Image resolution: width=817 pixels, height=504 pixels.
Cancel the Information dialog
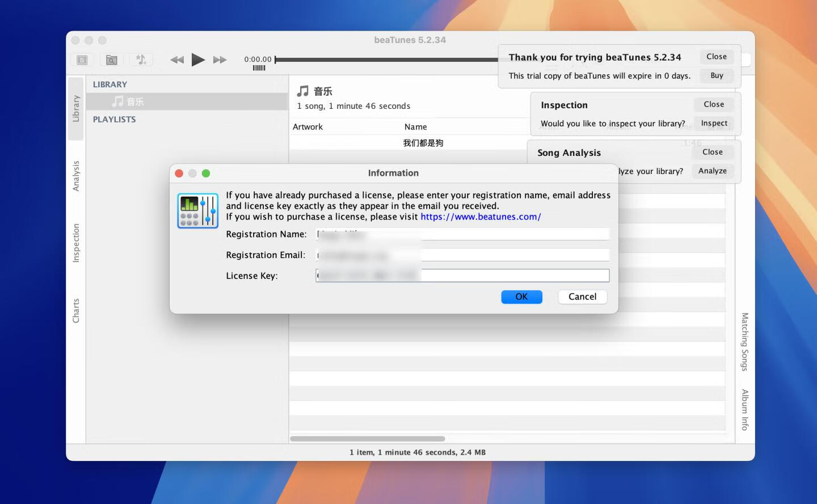(x=582, y=297)
